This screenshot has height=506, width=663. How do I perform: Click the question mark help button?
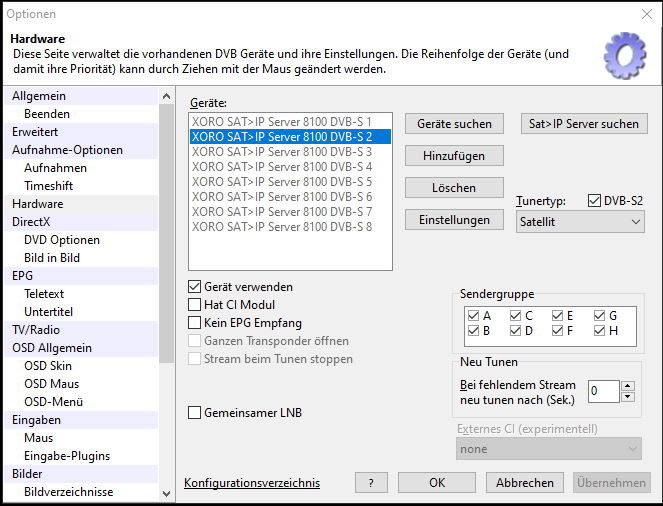[x=371, y=483]
